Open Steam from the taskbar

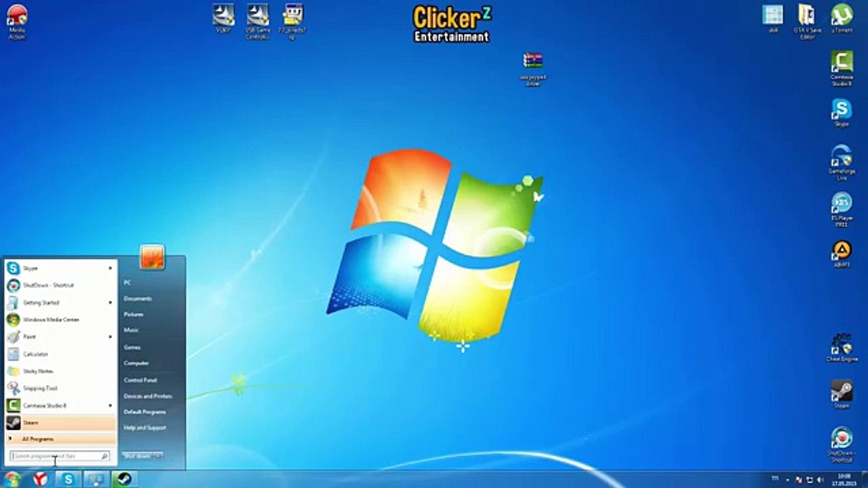(124, 479)
